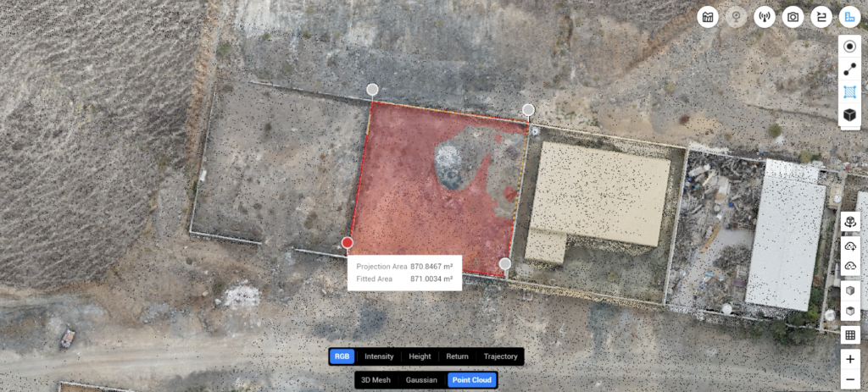
Task: Show the Trajectory display mode
Action: tap(500, 356)
